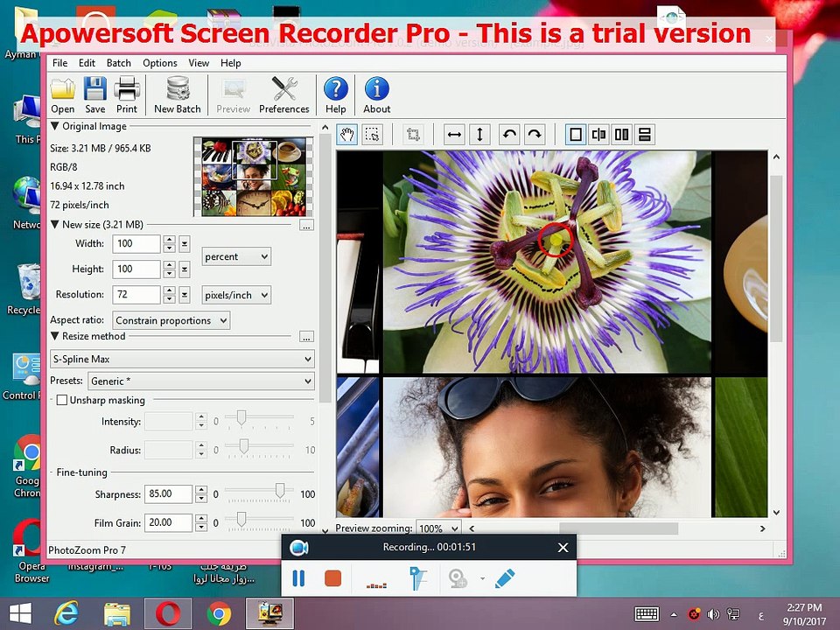Viewport: 840px width, 630px height.
Task: Click the Print toolbar icon
Action: coord(127,89)
